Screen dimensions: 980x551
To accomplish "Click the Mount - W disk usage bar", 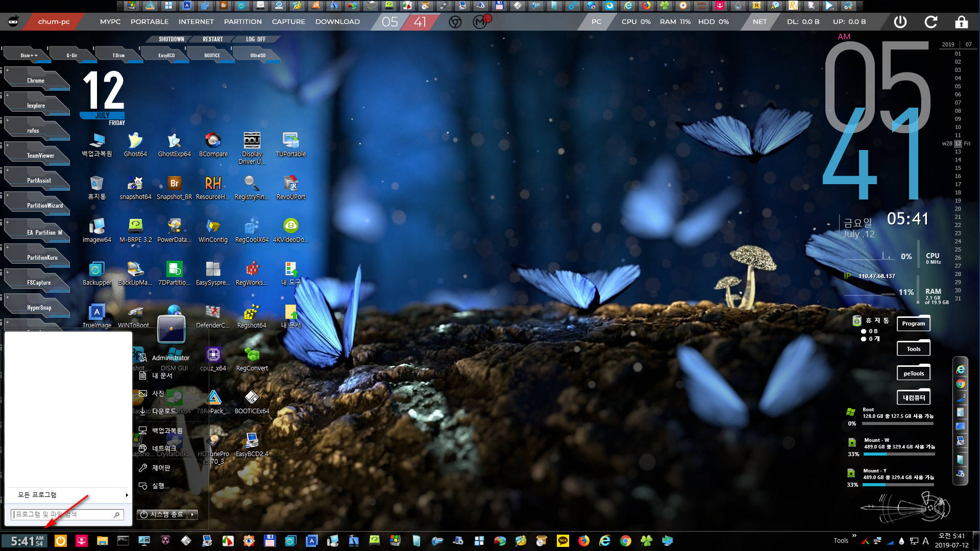I will point(899,454).
